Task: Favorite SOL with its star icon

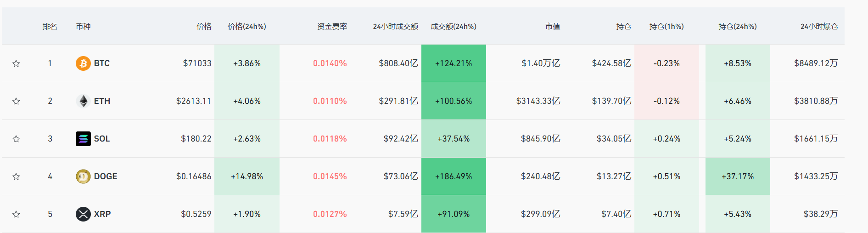Action: 16,139
